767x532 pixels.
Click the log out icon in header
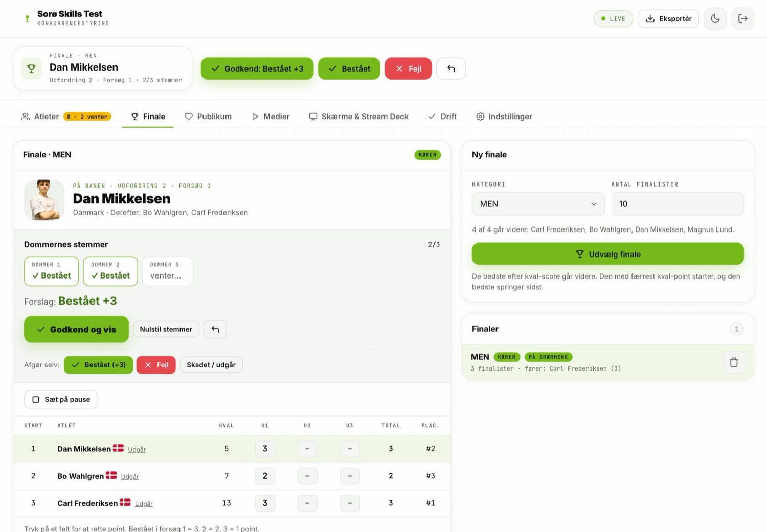click(x=742, y=19)
